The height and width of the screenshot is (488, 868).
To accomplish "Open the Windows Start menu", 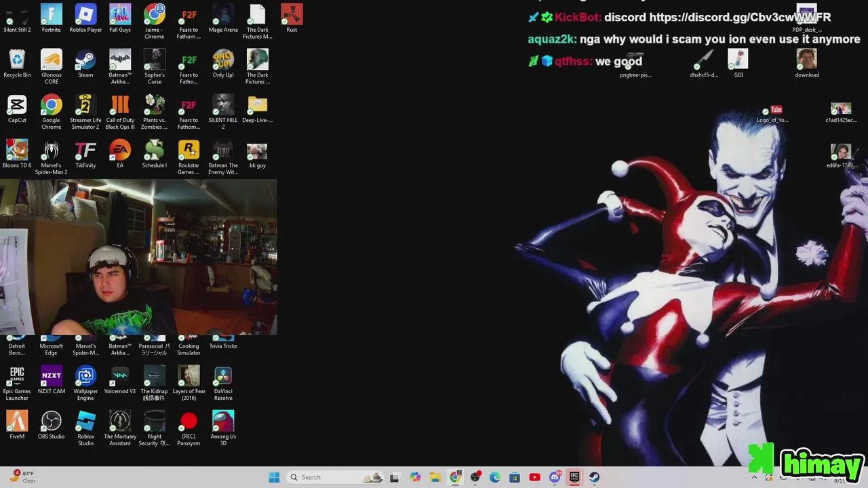I will 274,477.
